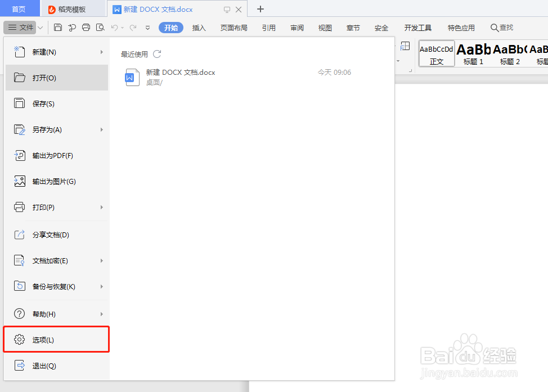The width and height of the screenshot is (548, 392).
Task: Switch to the 开发工具 ribbon tab
Action: (417, 28)
